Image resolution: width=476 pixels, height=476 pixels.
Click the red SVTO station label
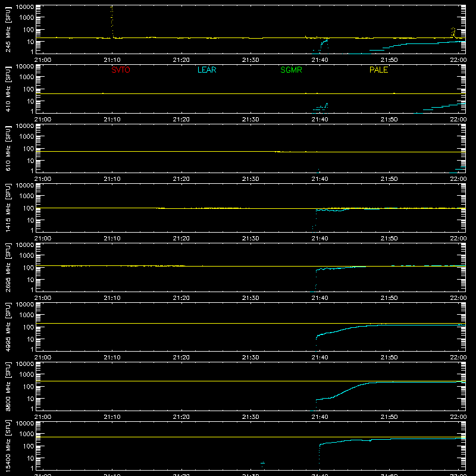coord(121,70)
